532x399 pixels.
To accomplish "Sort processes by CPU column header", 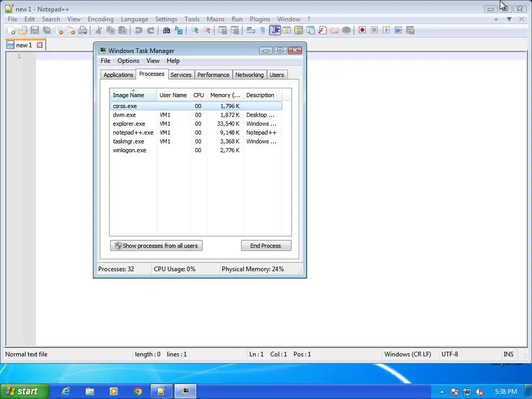I will pyautogui.click(x=198, y=95).
